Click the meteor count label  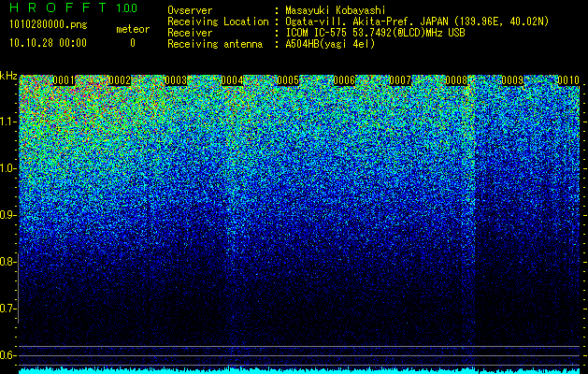pyautogui.click(x=133, y=29)
